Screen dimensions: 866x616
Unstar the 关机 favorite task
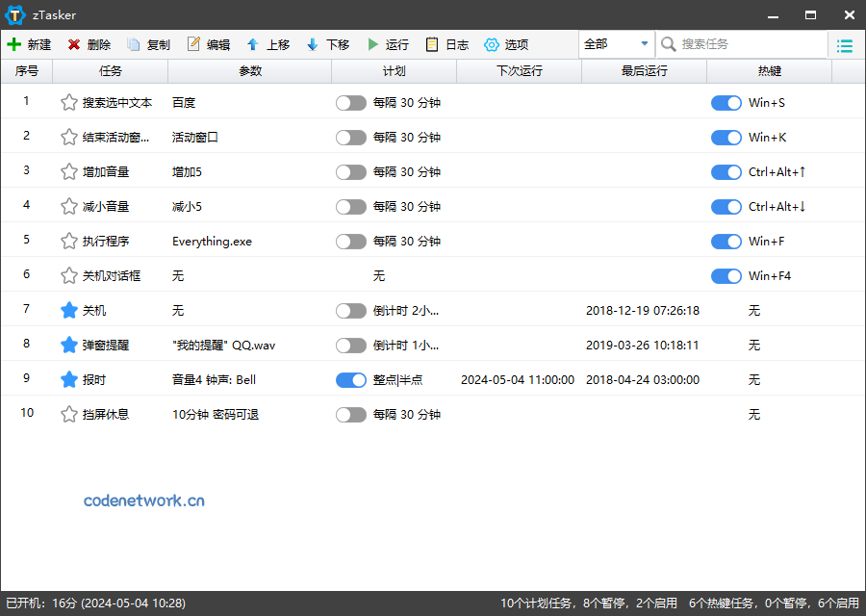68,310
